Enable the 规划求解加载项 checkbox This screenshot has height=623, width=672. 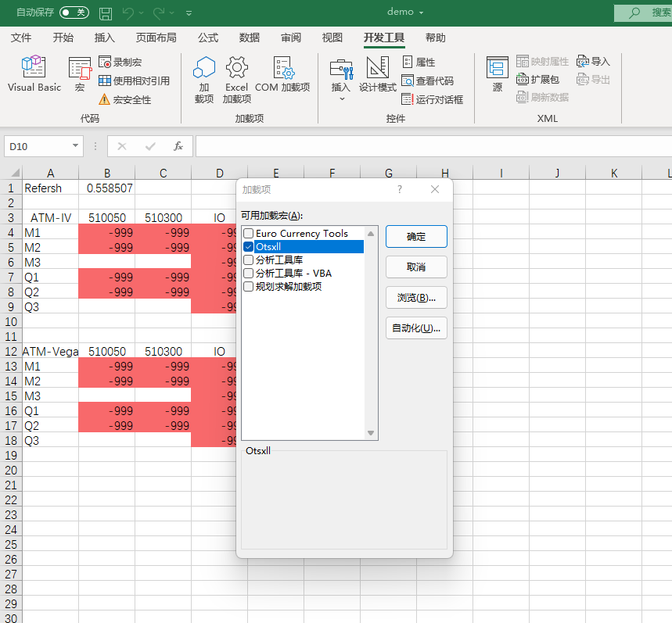coord(248,286)
